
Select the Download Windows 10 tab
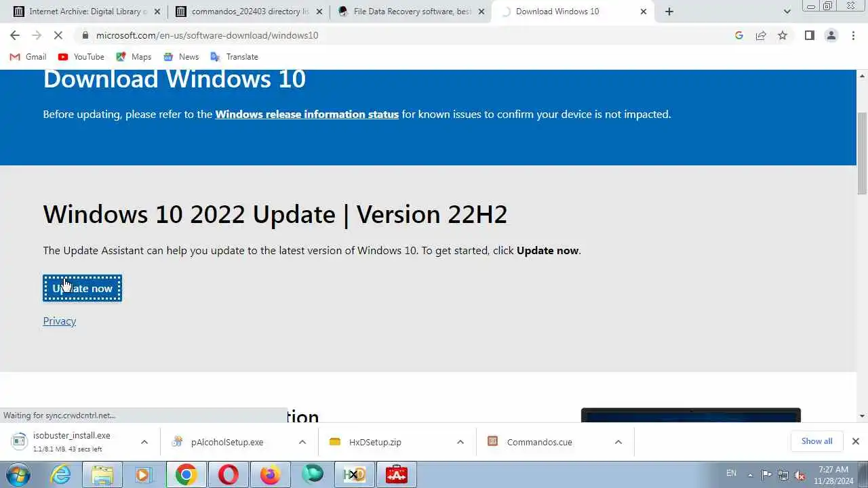click(566, 12)
